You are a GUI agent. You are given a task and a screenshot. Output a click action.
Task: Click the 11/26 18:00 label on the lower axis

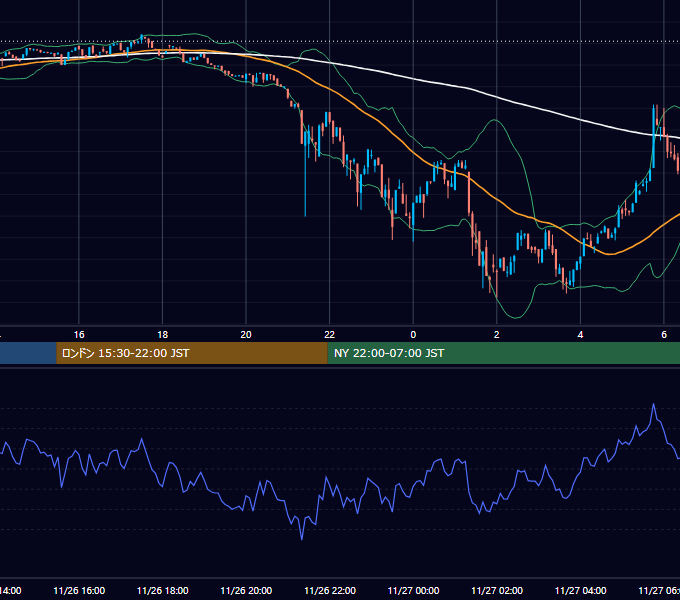163,590
